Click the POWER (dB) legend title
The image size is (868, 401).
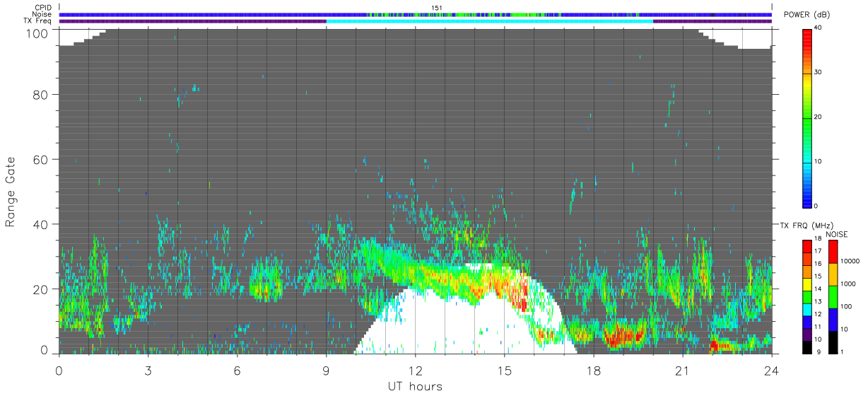click(x=807, y=14)
